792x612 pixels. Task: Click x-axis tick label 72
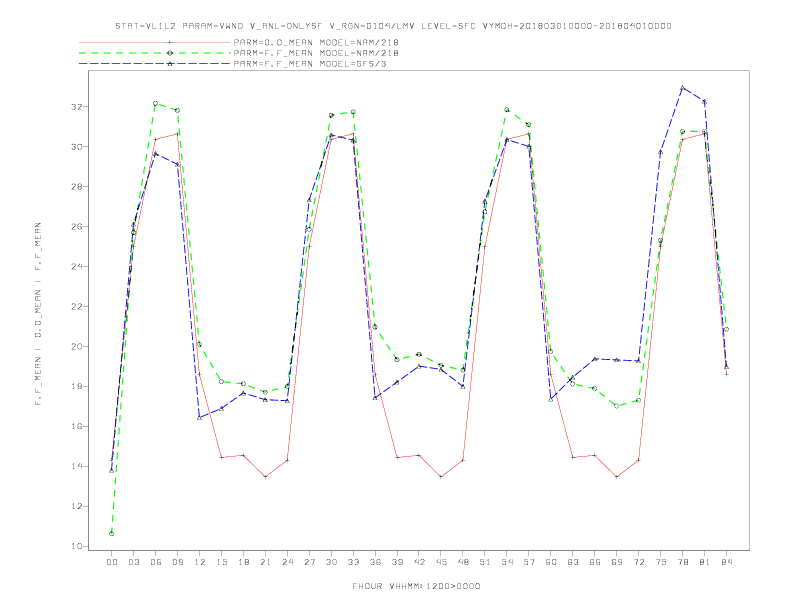[x=638, y=562]
